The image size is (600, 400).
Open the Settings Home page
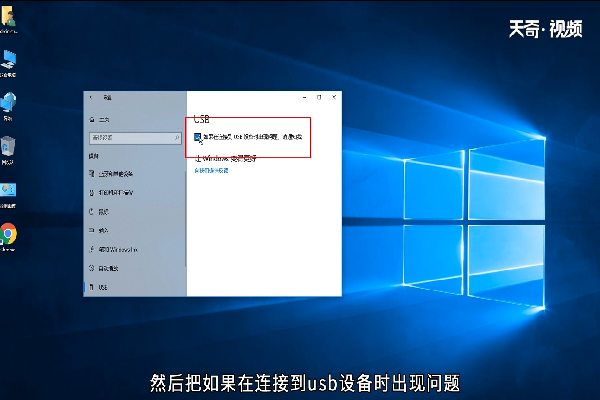point(100,120)
